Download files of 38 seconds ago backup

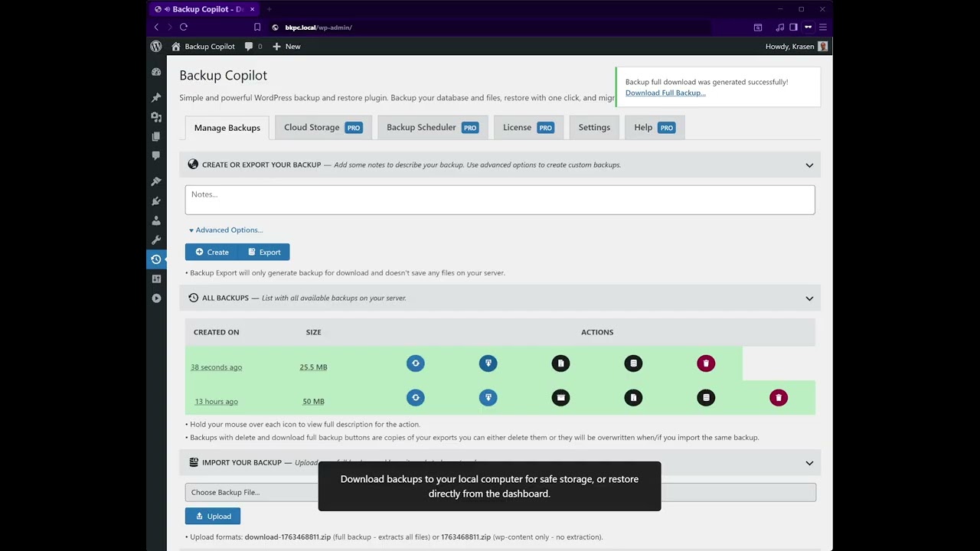[x=560, y=364]
